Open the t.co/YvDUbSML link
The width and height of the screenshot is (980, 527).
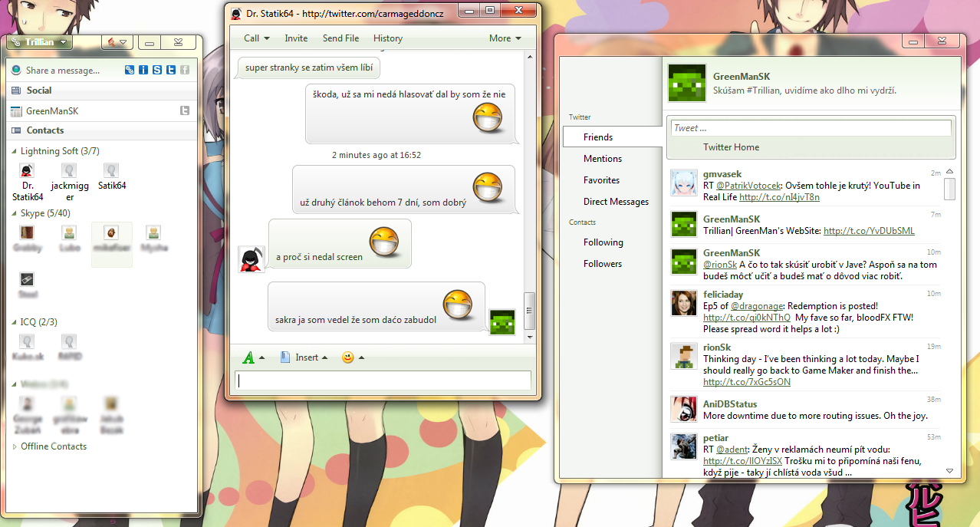[x=869, y=231]
